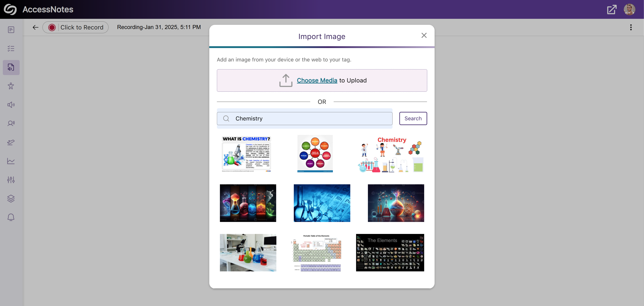644x306 pixels.
Task: Click the layers stack sidebar icon
Action: [x=11, y=199]
